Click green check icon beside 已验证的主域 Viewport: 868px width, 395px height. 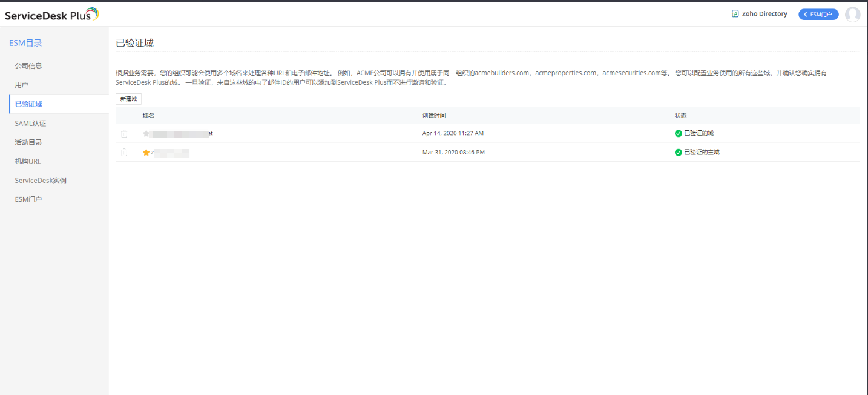679,153
